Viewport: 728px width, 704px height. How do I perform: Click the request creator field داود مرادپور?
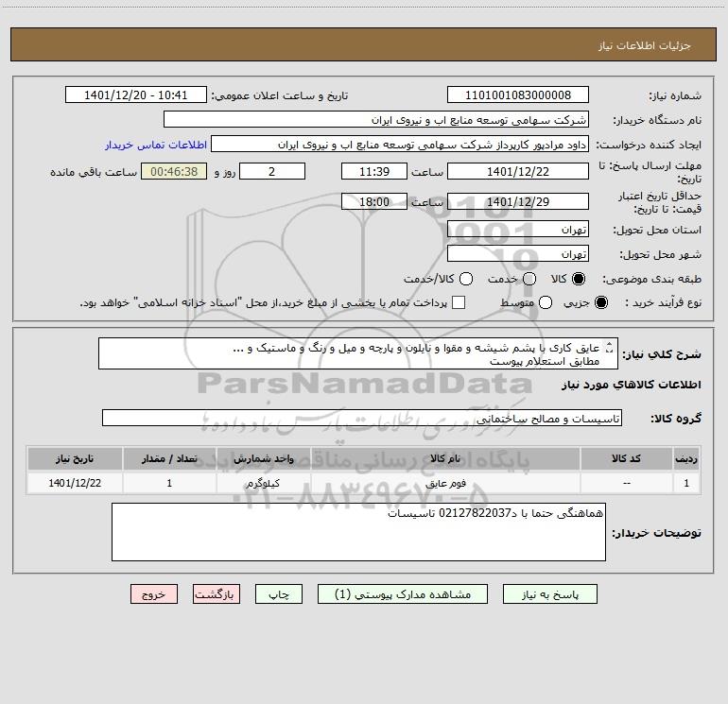pos(400,145)
